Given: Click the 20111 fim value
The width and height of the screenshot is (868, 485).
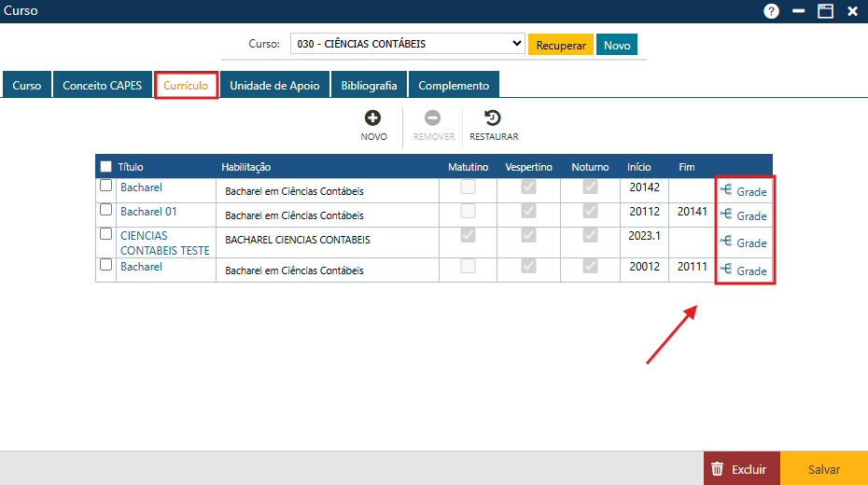Looking at the screenshot, I should click(x=692, y=267).
